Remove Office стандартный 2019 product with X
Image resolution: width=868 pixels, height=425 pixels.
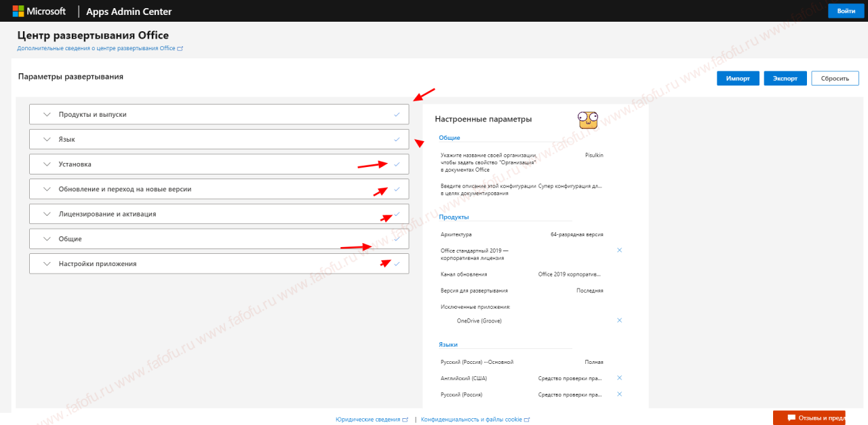coord(619,250)
